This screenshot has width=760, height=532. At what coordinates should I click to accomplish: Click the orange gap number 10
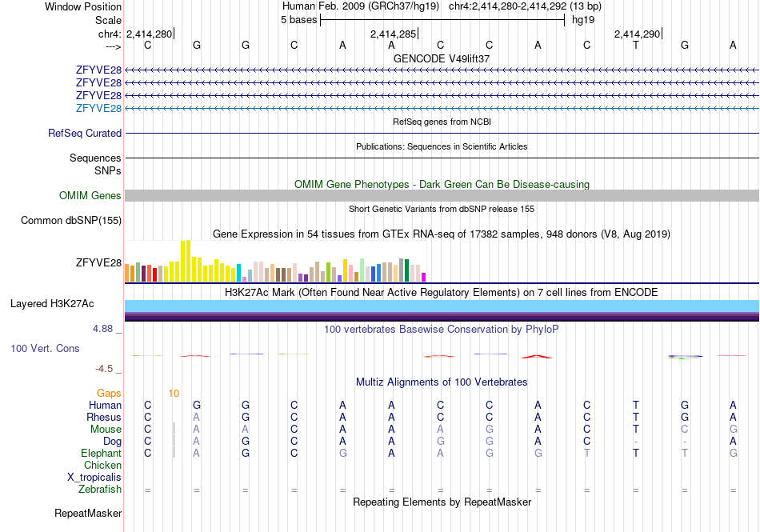174,394
